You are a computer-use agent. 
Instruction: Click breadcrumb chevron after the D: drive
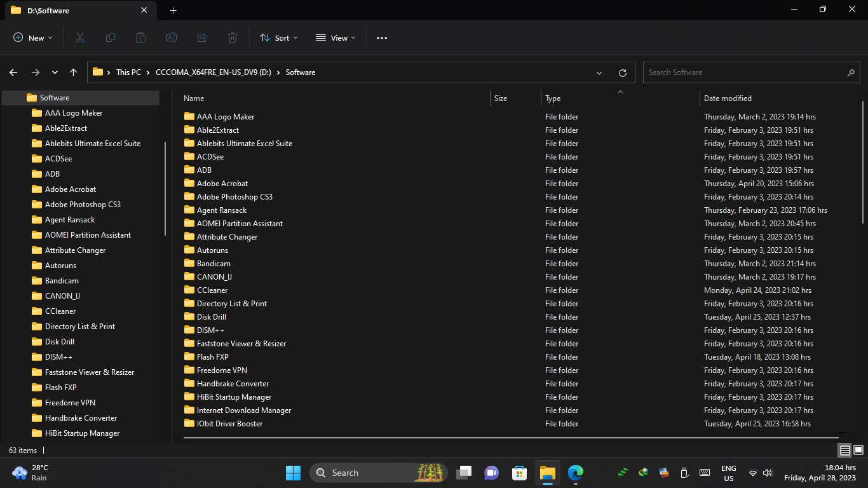pyautogui.click(x=278, y=72)
